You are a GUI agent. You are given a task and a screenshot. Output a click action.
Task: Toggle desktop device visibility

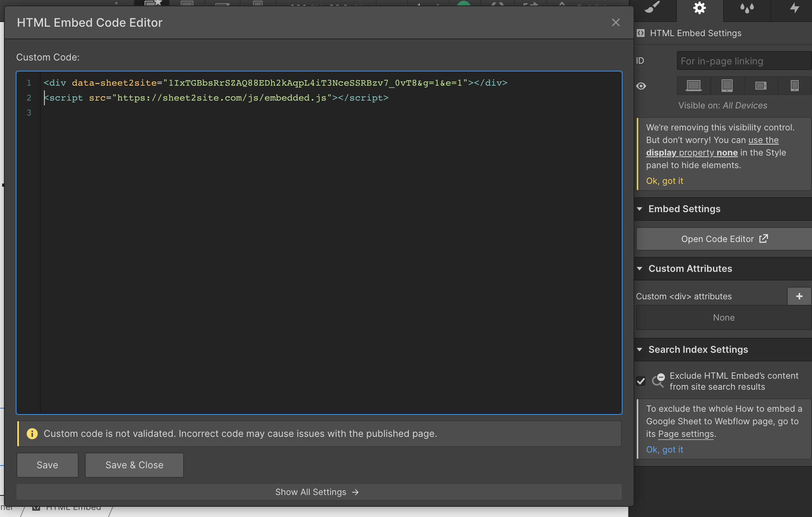694,86
